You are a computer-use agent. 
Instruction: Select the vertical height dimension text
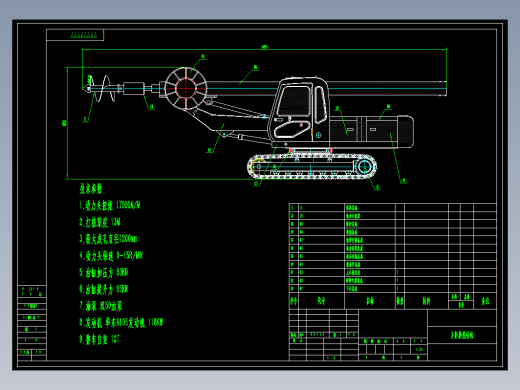click(x=64, y=123)
